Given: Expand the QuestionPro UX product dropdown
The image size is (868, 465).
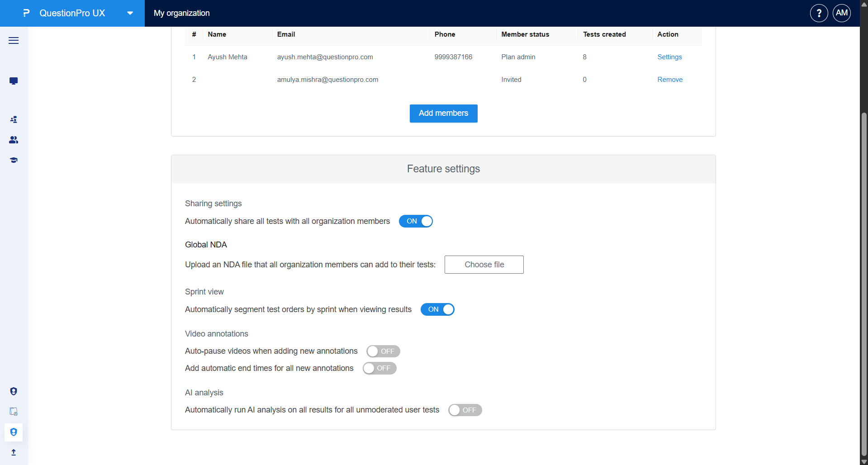Looking at the screenshot, I should pyautogui.click(x=130, y=13).
